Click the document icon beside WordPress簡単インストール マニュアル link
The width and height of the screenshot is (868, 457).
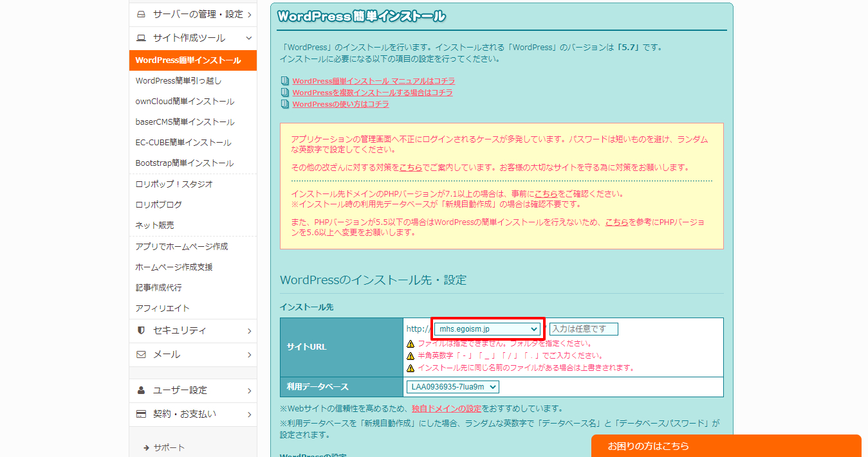coord(284,81)
